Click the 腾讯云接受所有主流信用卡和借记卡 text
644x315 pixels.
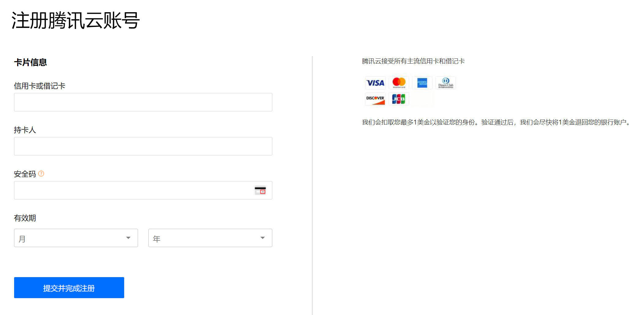point(413,61)
